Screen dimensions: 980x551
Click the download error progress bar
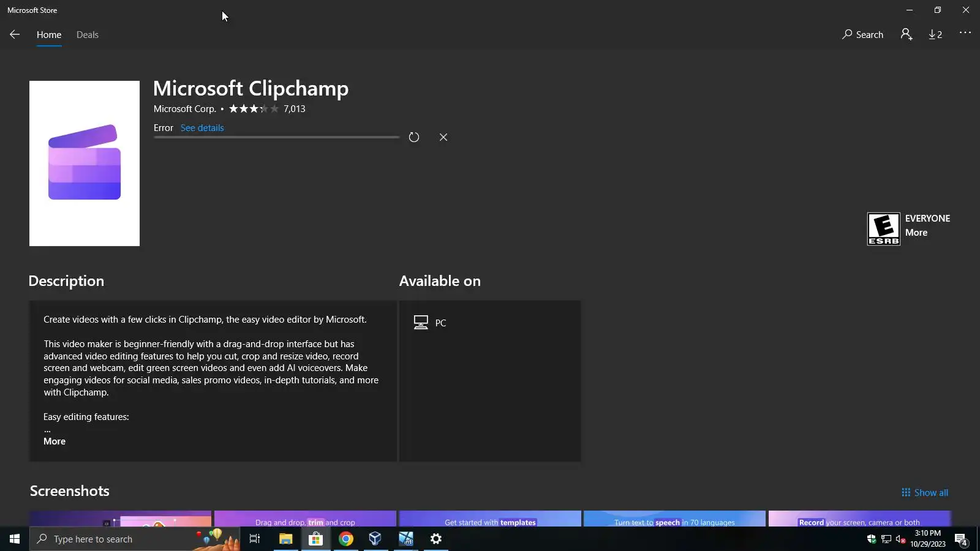(x=277, y=137)
